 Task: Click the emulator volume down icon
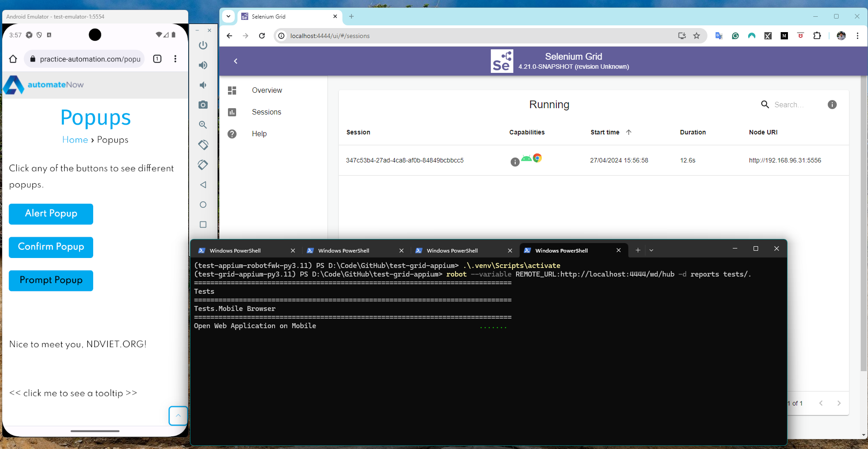point(203,85)
